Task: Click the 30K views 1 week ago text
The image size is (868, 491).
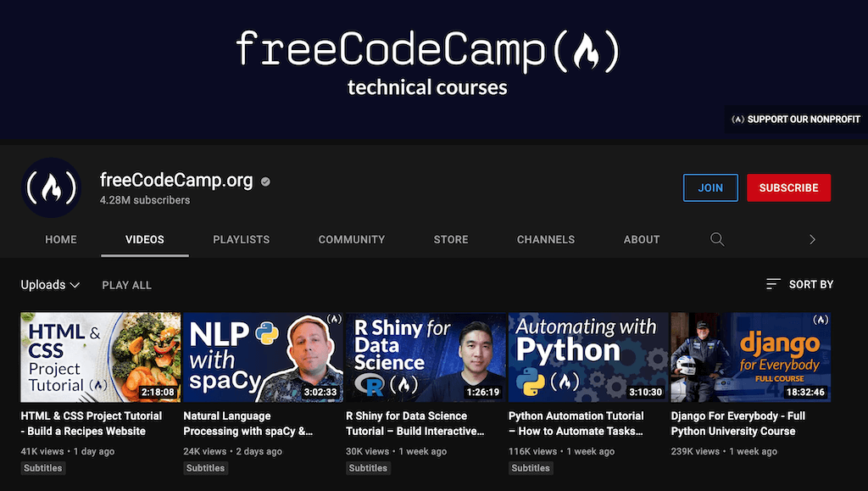Action: click(x=397, y=451)
